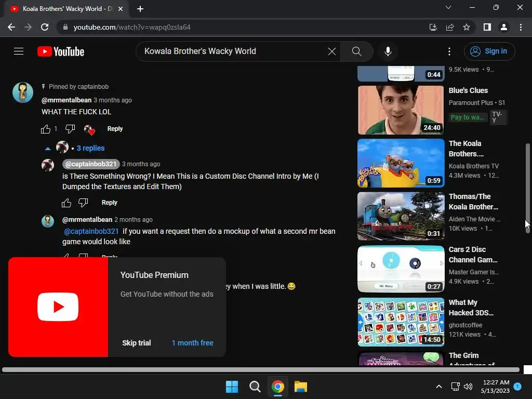Open Windows taskbar search
532x399 pixels.
pyautogui.click(x=255, y=387)
